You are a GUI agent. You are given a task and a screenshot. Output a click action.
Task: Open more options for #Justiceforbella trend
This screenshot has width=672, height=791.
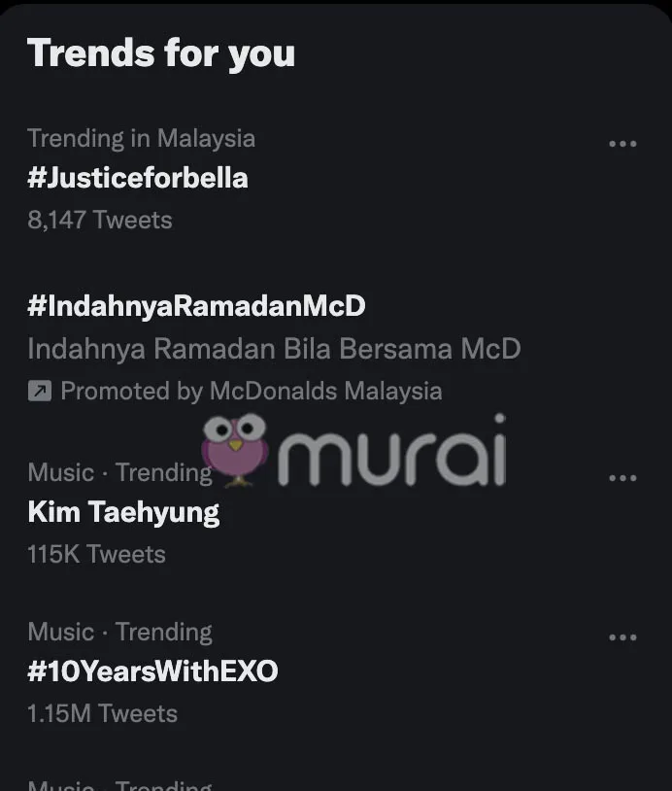[x=622, y=144]
